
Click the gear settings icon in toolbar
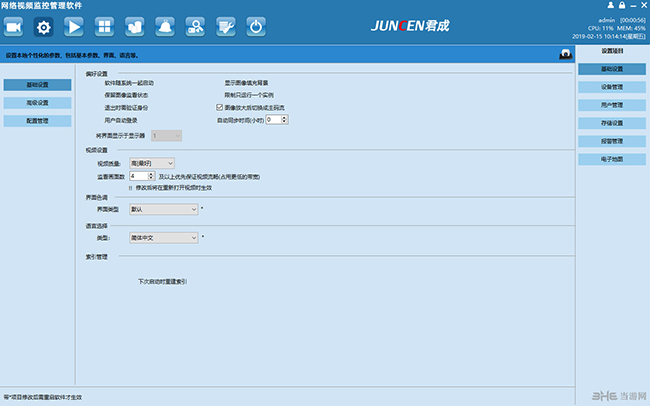[44, 26]
